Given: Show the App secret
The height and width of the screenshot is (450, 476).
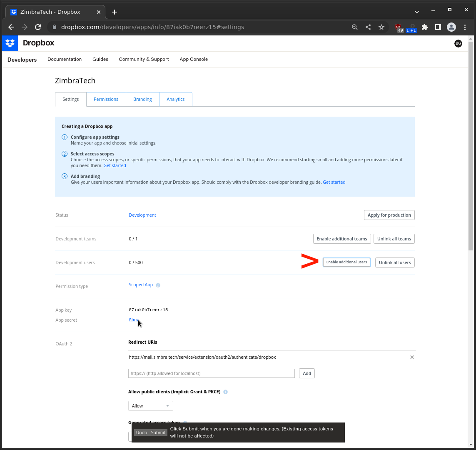Looking at the screenshot, I should [134, 320].
